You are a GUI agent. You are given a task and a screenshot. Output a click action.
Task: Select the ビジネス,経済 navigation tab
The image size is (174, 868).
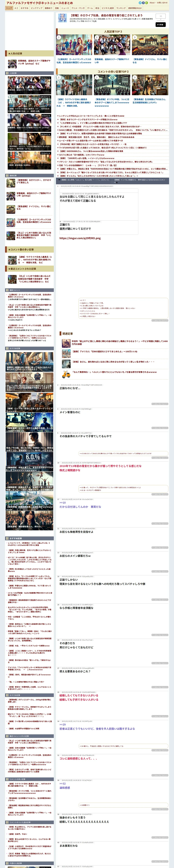(108, 8)
